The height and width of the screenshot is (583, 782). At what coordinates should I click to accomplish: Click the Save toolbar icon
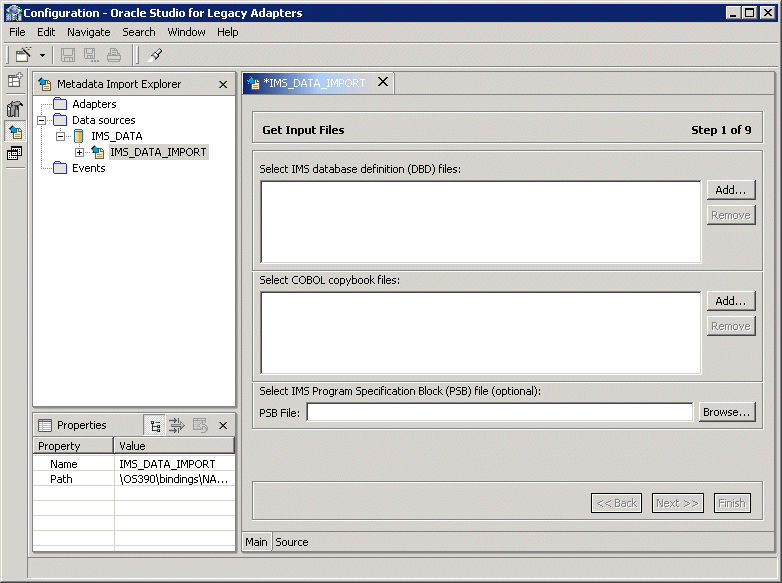[x=68, y=55]
